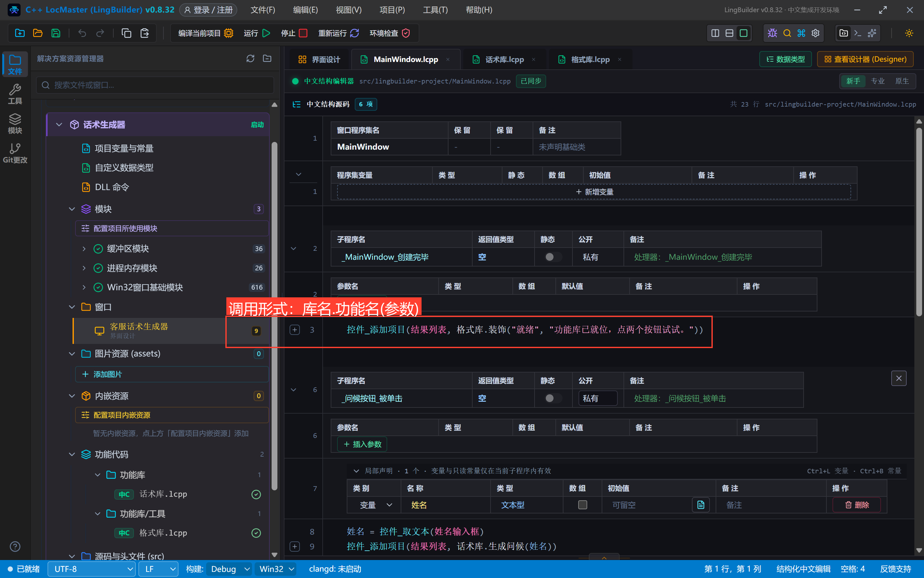Click the search files input field
924x578 pixels.
pyautogui.click(x=155, y=85)
